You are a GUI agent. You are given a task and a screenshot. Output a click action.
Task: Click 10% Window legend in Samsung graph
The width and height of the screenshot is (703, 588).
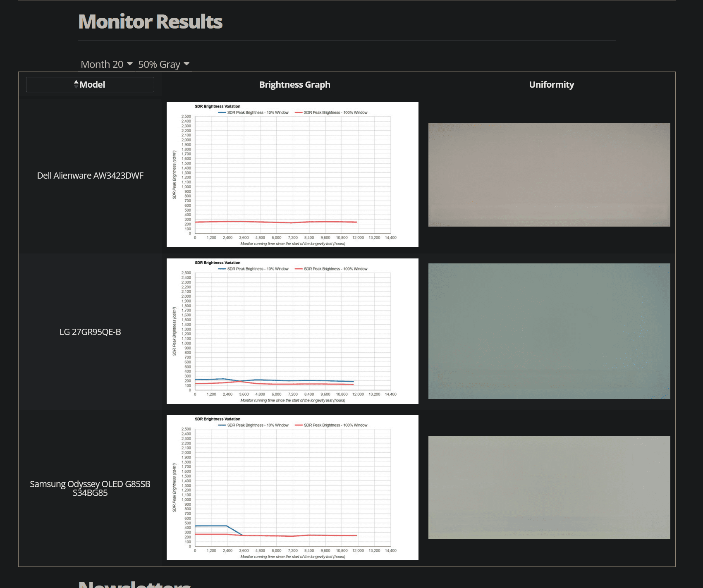point(253,425)
